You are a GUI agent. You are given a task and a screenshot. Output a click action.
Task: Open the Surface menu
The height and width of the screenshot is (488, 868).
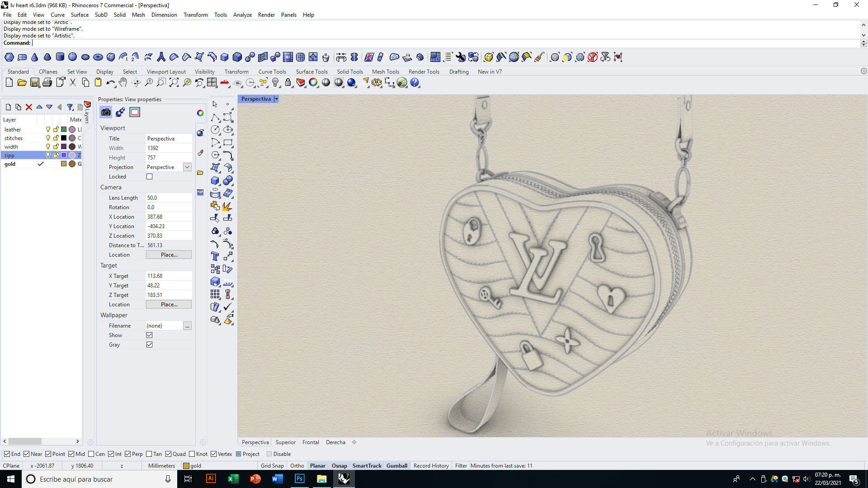(80, 15)
